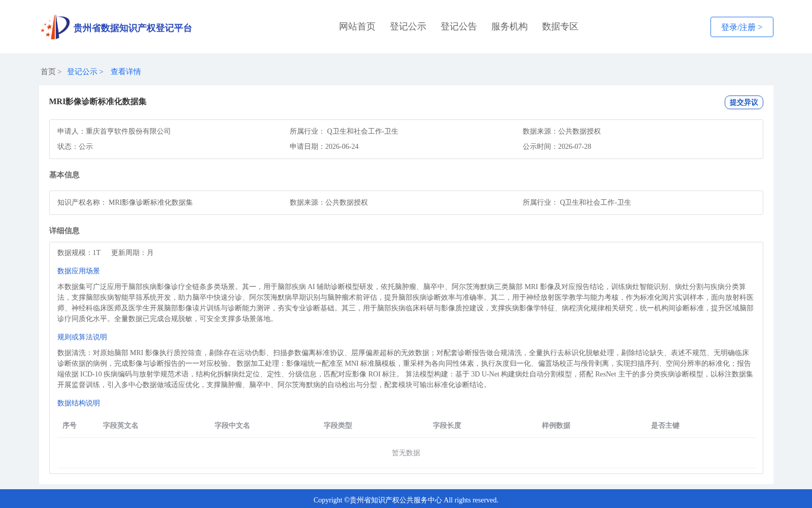Click the 规则或算法说明 subheading
Viewport: 812px width, 508px height.
[x=82, y=337]
